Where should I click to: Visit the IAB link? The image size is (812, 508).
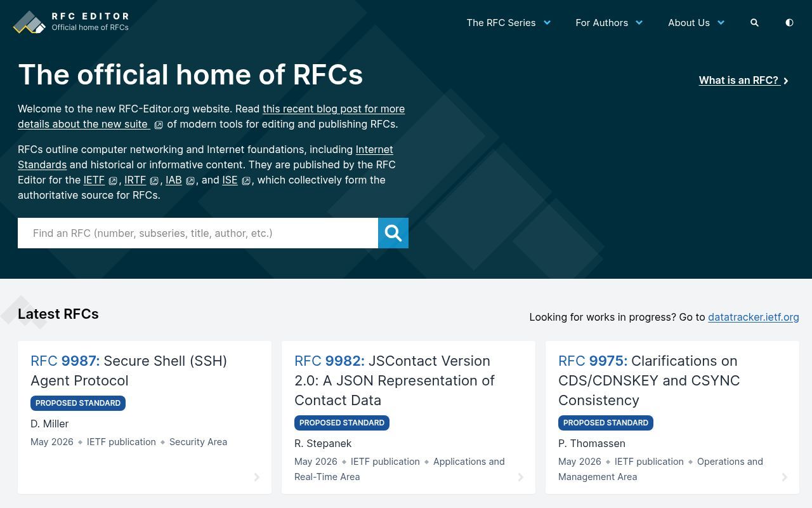174,180
